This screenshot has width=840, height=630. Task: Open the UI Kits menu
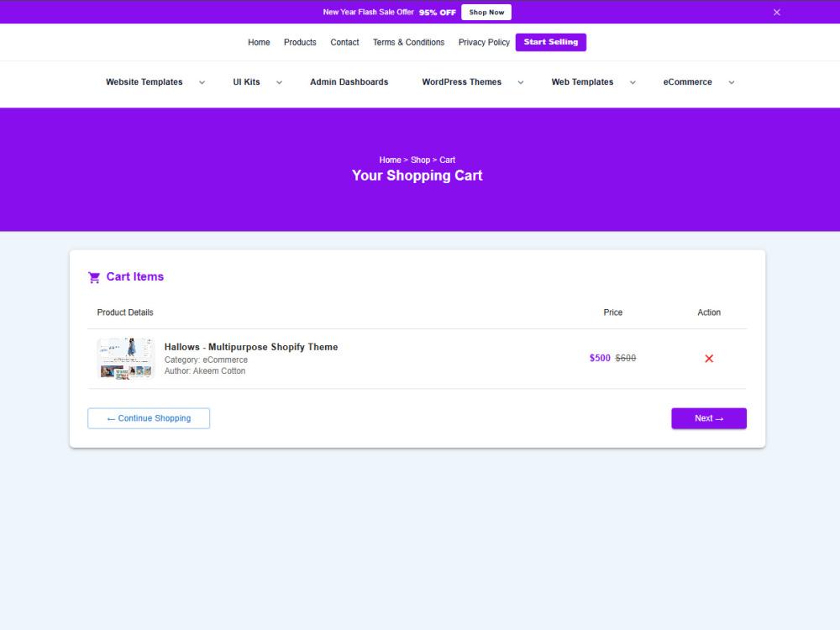point(246,82)
